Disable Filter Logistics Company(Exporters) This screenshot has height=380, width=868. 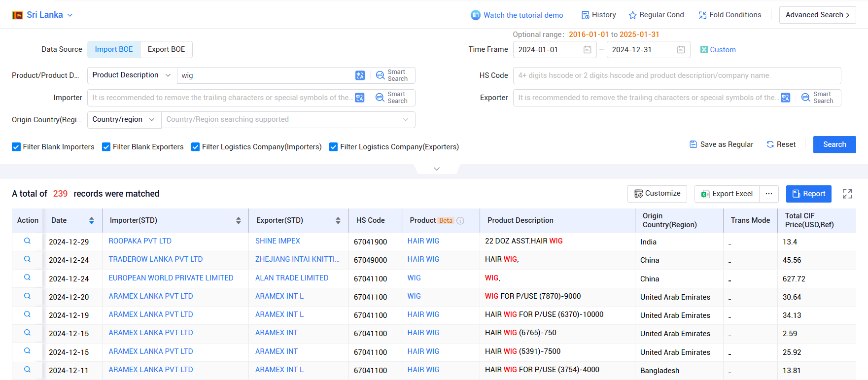pos(333,147)
